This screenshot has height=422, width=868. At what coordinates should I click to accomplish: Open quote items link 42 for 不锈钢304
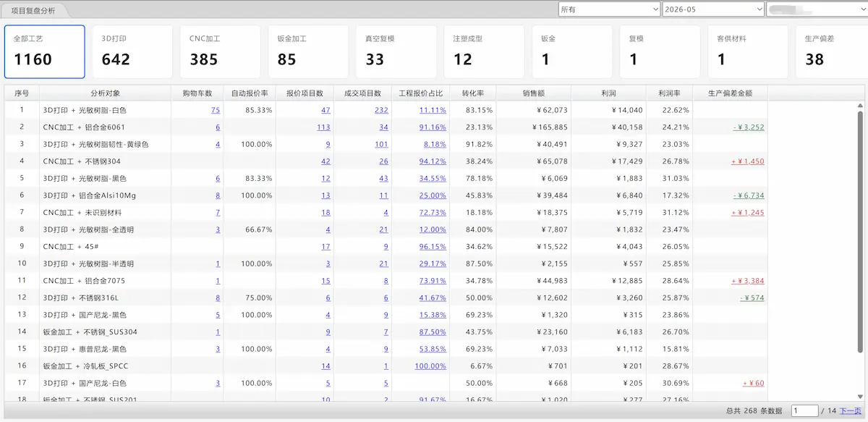(325, 161)
